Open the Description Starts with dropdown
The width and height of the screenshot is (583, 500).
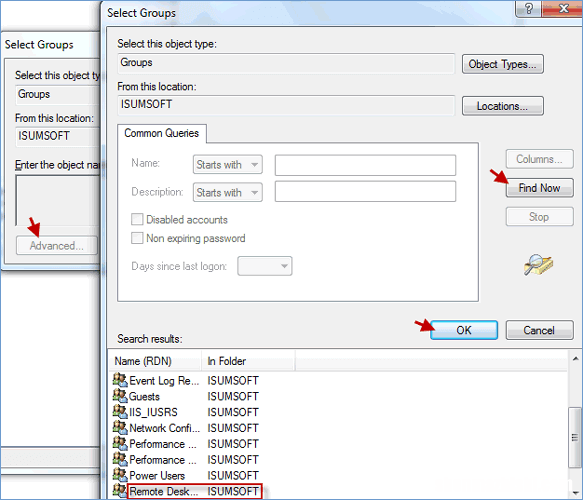(228, 192)
